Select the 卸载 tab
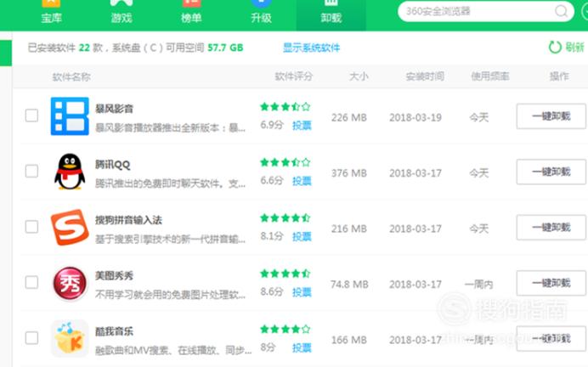588x367 pixels. [x=331, y=14]
